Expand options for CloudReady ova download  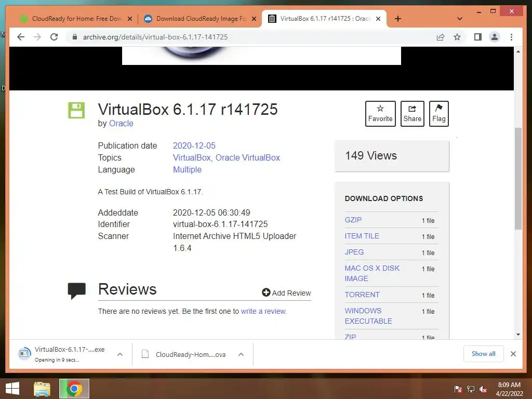click(x=241, y=354)
